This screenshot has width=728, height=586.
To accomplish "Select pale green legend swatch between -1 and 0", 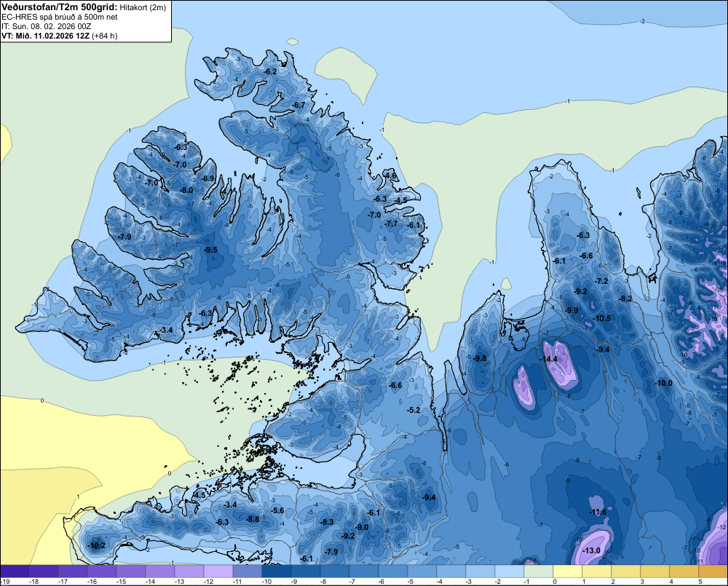I will point(539,571).
